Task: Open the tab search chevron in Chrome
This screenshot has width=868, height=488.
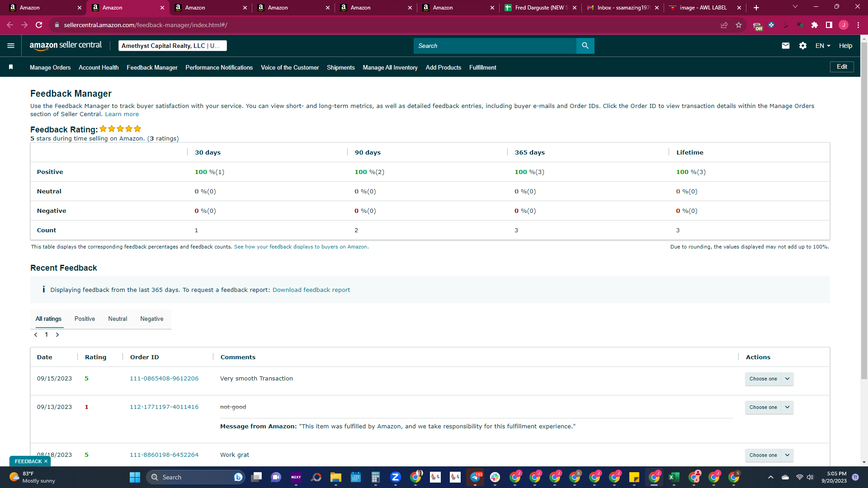Action: (x=795, y=7)
